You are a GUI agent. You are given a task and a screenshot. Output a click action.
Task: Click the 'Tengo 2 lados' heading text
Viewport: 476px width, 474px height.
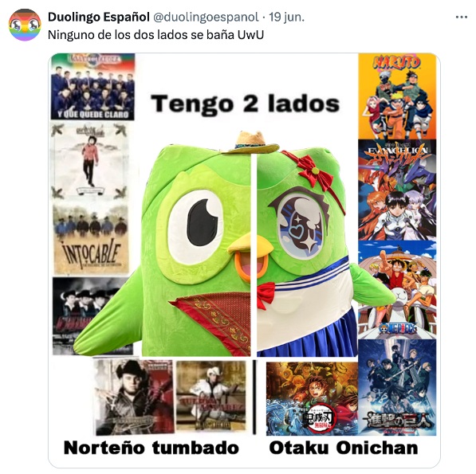pos(246,104)
